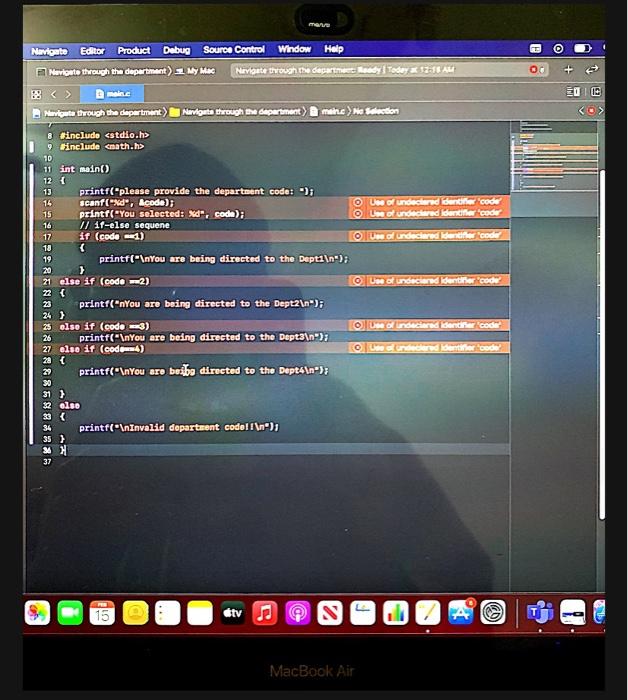Open the Navigate menu
Image resolution: width=628 pixels, height=700 pixels.
pos(49,51)
